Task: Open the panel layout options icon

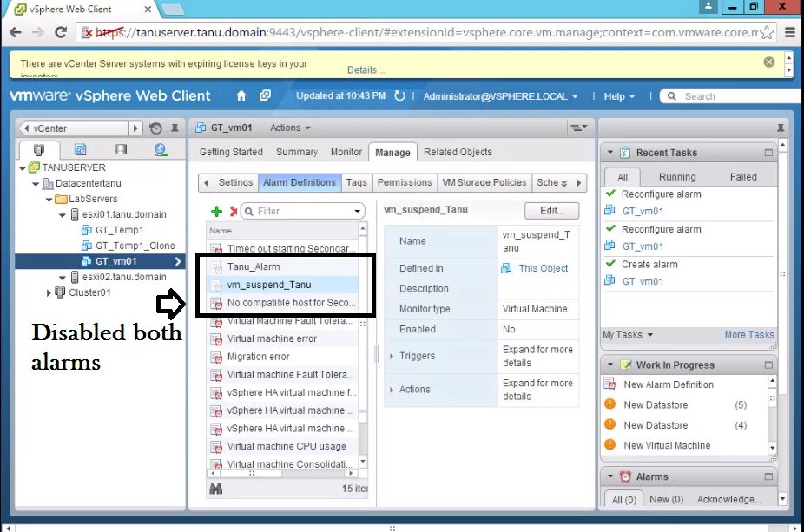Action: [579, 128]
